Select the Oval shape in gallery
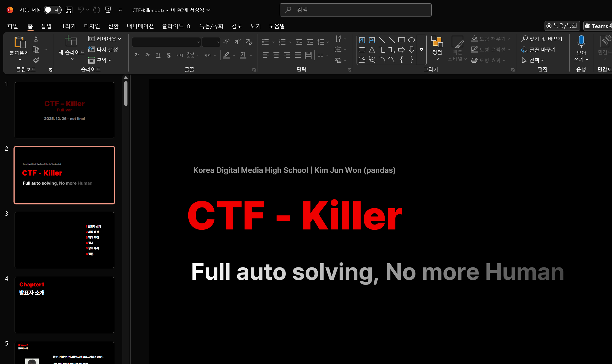Screen dimensions: 612x364 coord(411,40)
